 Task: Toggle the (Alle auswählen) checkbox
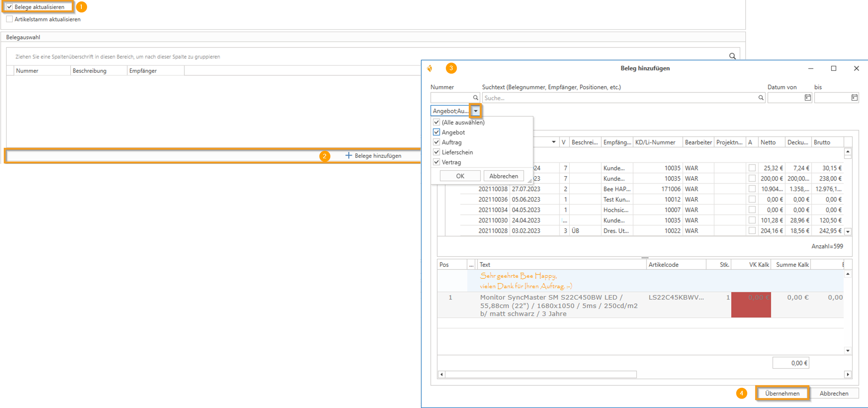tap(436, 122)
